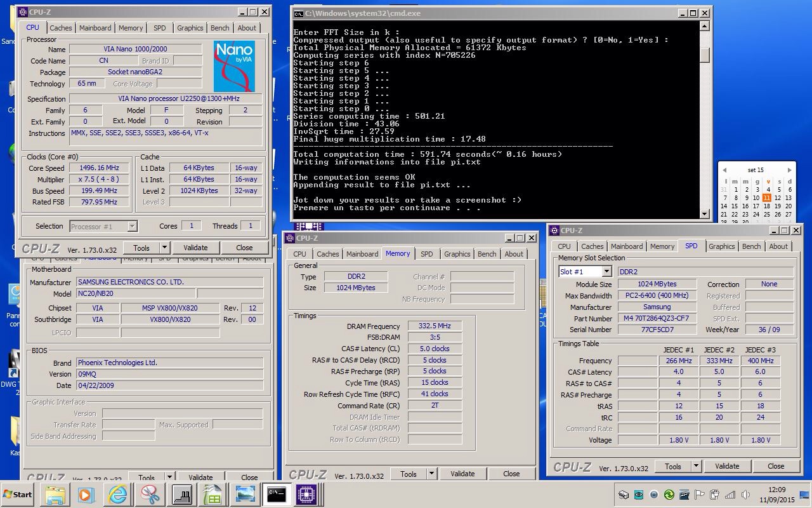
Task: Expand Tools arrow in top-left CPU-Z window
Action: (164, 248)
